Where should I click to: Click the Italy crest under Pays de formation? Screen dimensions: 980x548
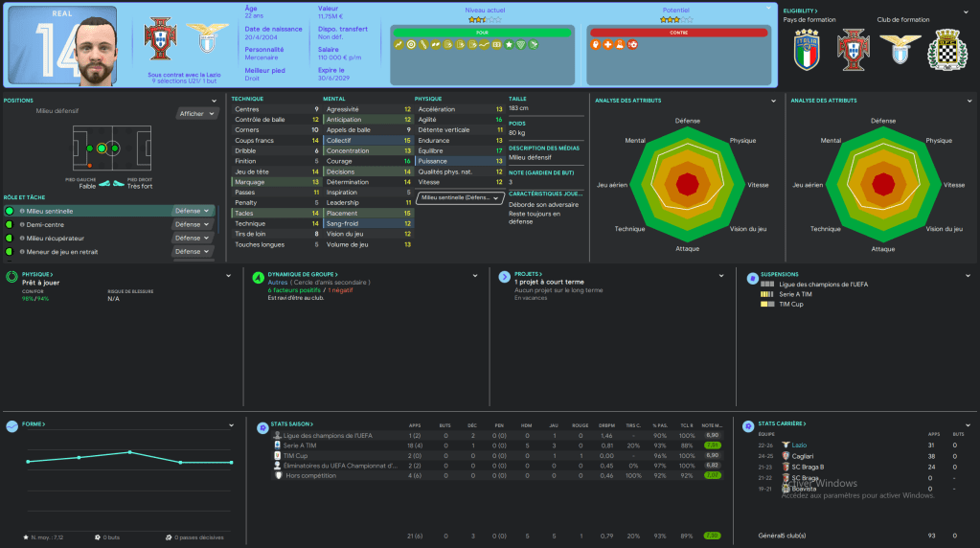pos(807,48)
